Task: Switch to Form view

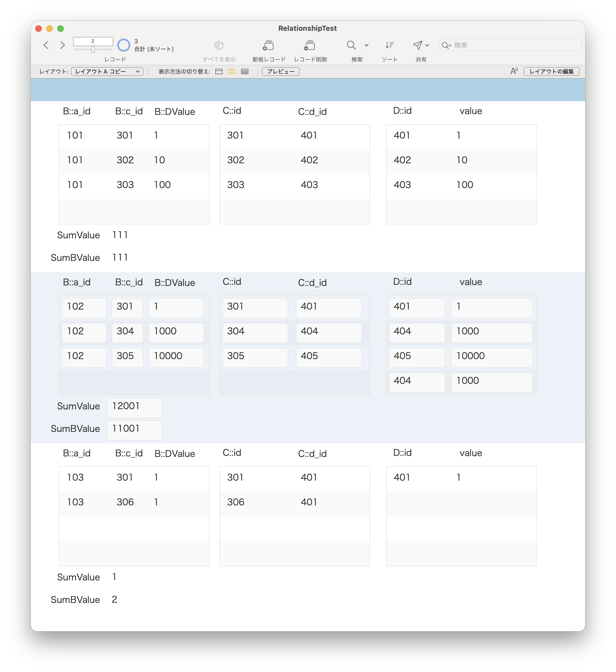Action: point(219,72)
